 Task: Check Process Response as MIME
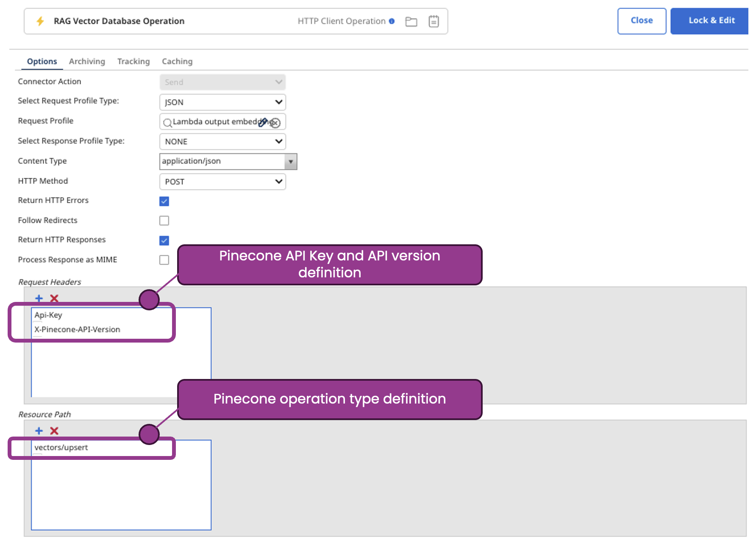(164, 260)
